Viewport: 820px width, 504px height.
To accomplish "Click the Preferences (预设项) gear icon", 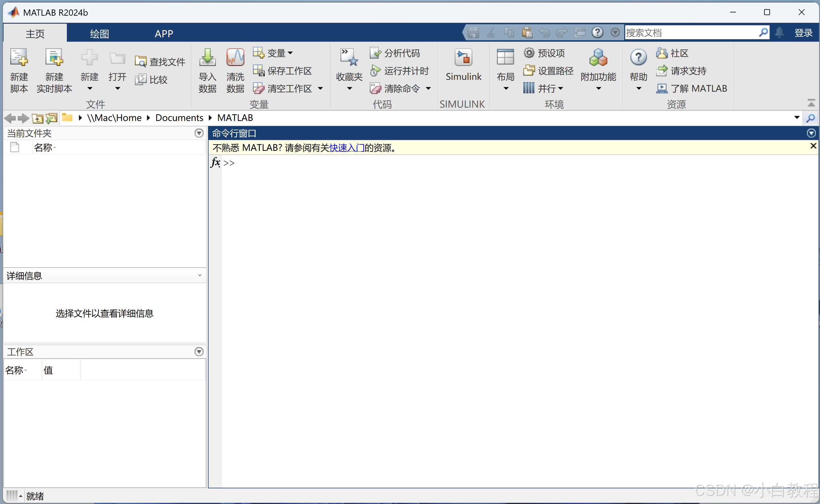I will coord(529,53).
